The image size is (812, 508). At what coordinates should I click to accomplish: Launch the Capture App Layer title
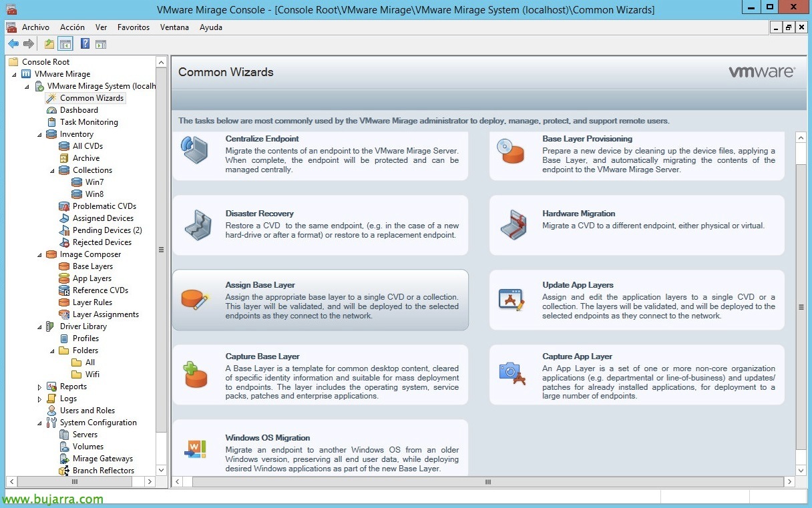[x=577, y=356]
